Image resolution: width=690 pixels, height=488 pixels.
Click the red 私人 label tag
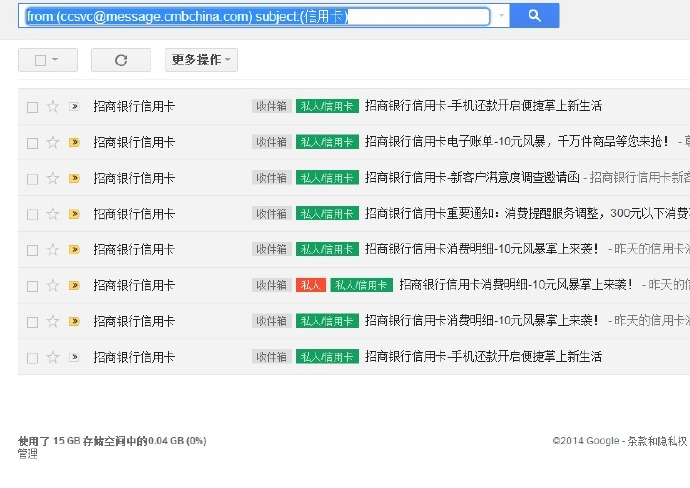point(311,285)
